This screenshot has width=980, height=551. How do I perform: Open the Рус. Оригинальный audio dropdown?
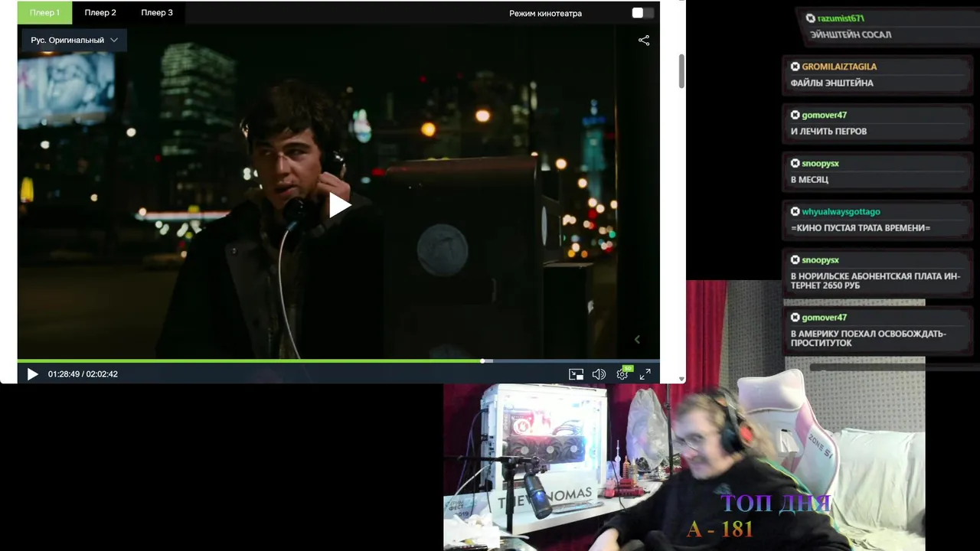74,40
